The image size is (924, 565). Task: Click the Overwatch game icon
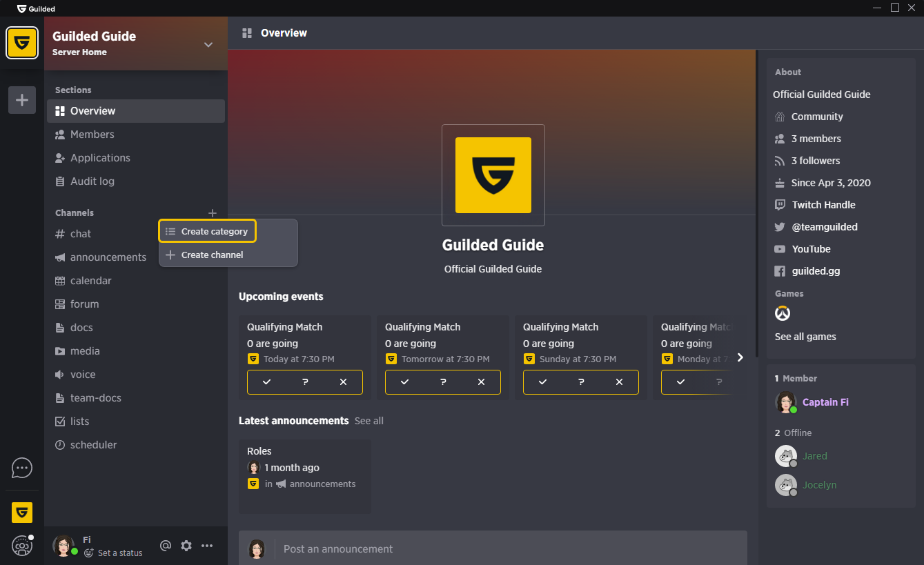click(783, 313)
